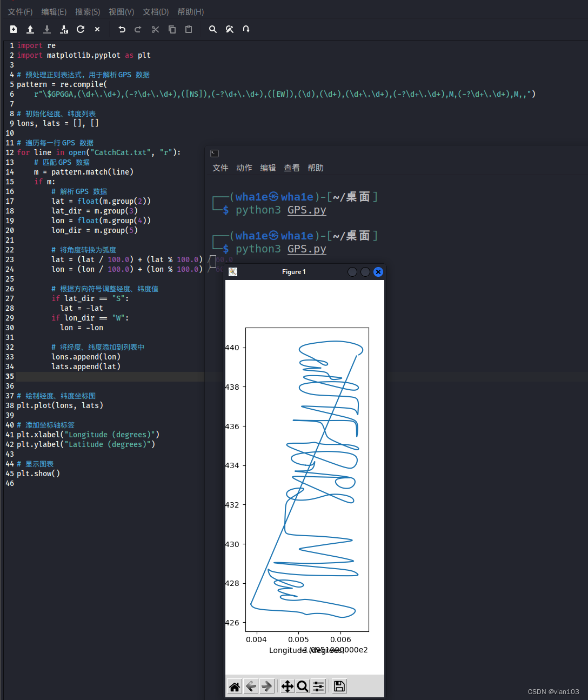Screen dimensions: 588x700
Task: Minimize the Figure 1 window
Action: pyautogui.click(x=352, y=272)
